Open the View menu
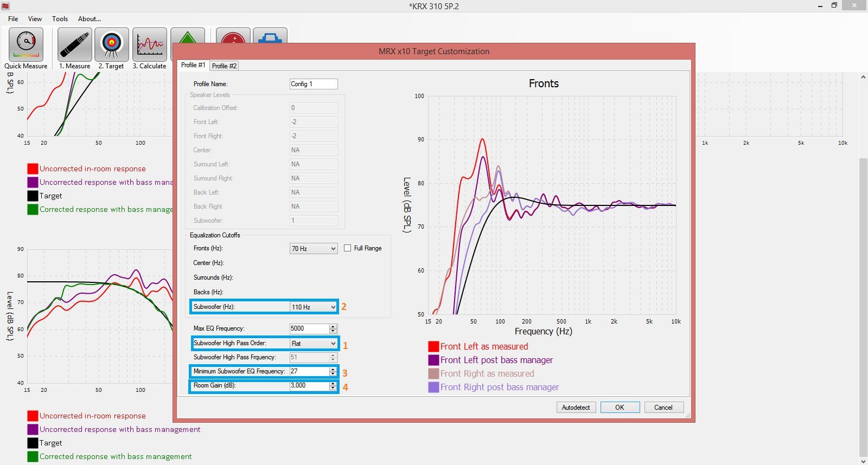This screenshot has height=465, width=868. pyautogui.click(x=35, y=18)
